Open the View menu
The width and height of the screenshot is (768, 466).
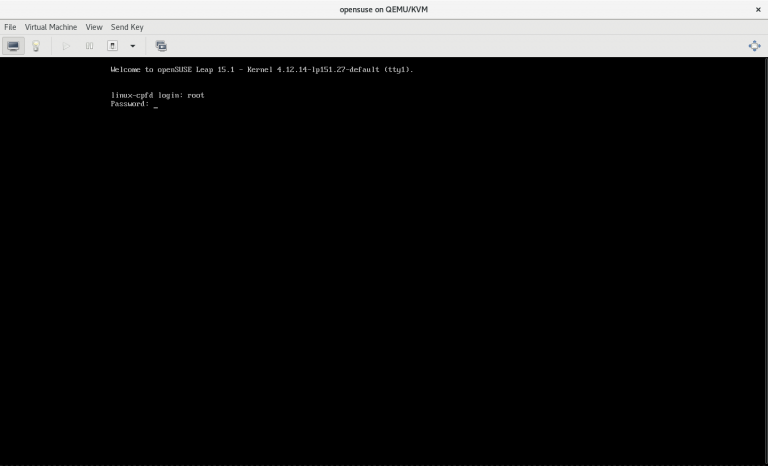pos(94,27)
